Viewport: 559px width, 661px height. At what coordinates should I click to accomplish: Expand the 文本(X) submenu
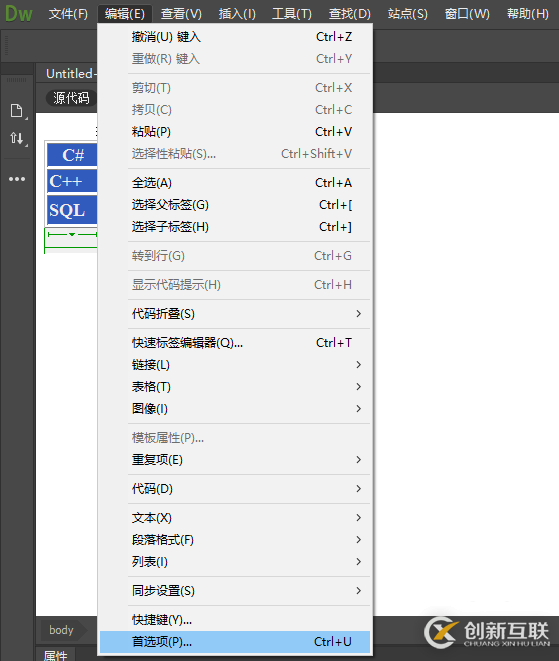[235, 518]
